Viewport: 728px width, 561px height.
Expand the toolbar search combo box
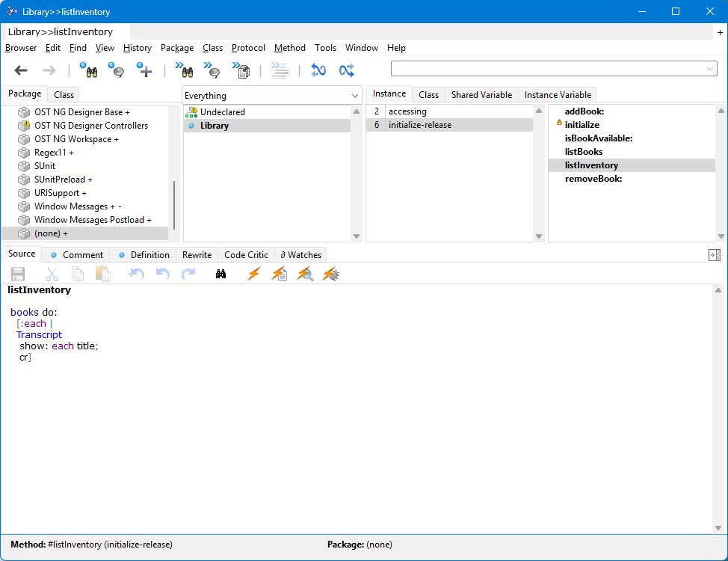(709, 69)
